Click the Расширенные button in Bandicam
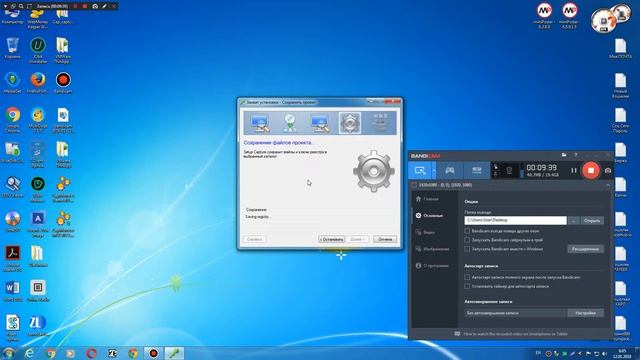The width and height of the screenshot is (640, 360). 585,249
